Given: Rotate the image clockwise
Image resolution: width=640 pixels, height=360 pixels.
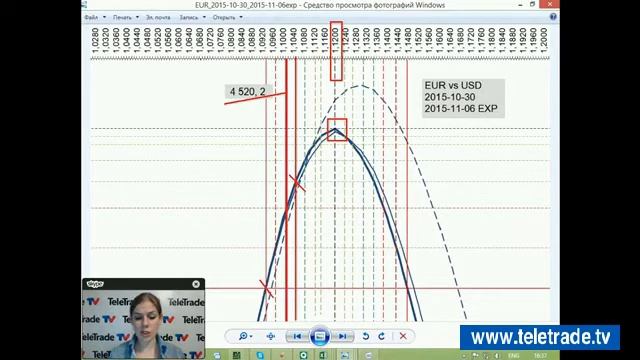Looking at the screenshot, I should pyautogui.click(x=382, y=336).
